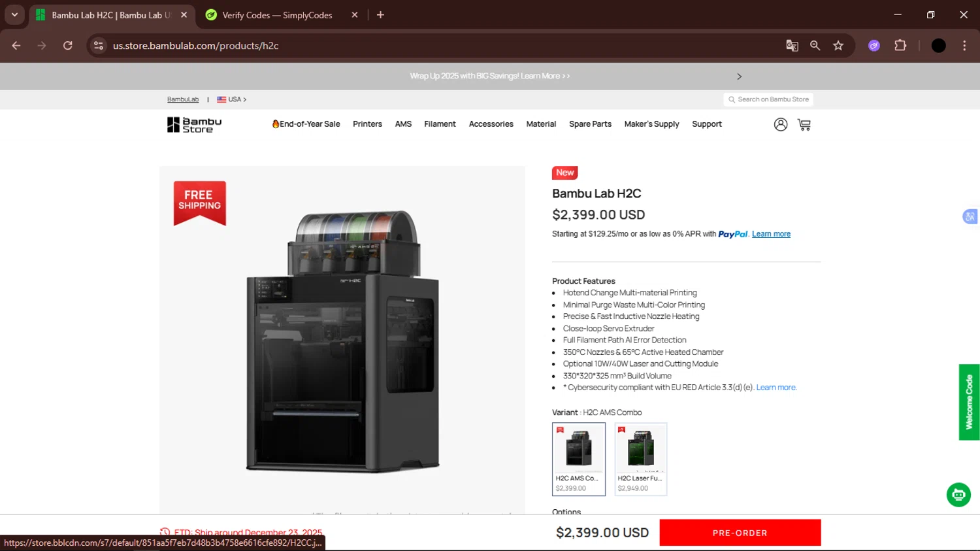Switch to the Bambu Lab H2C tab

point(111,15)
